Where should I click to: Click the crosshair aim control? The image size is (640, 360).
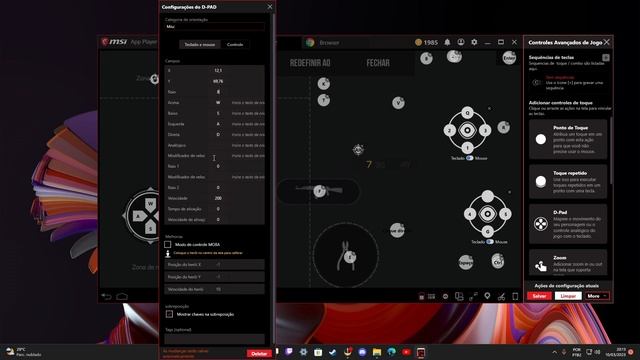point(358,150)
